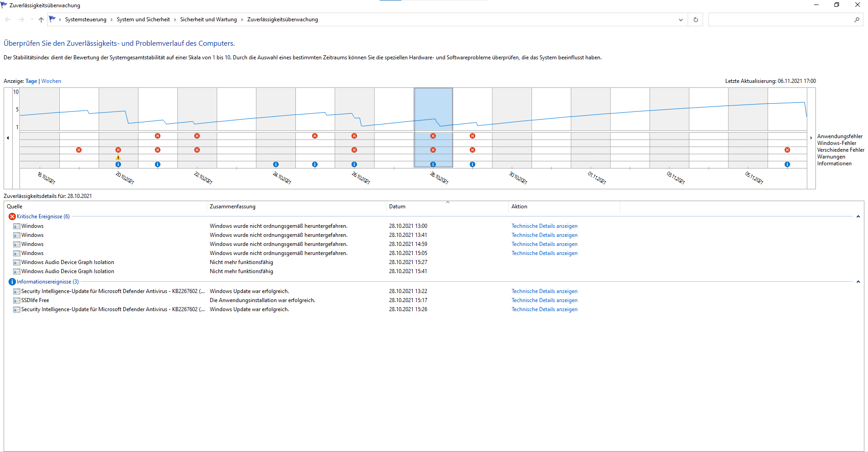The image size is (868, 452).
Task: Click information icon for 26.10.2021
Action: coord(354,164)
